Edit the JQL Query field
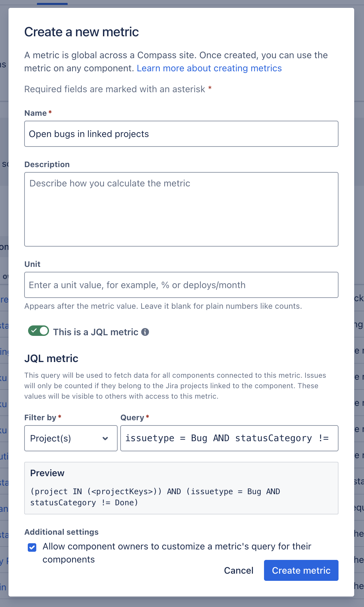The width and height of the screenshot is (364, 607). tap(229, 438)
